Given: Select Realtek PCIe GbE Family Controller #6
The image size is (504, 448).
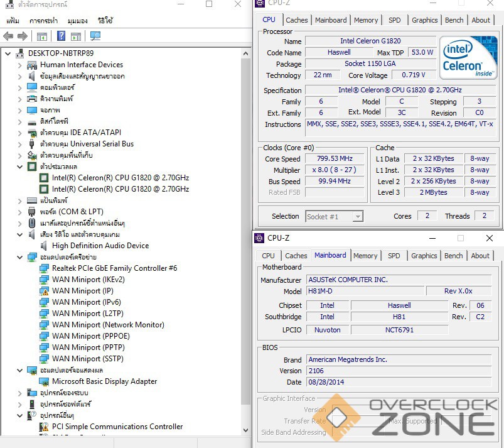Looking at the screenshot, I should click(114, 268).
